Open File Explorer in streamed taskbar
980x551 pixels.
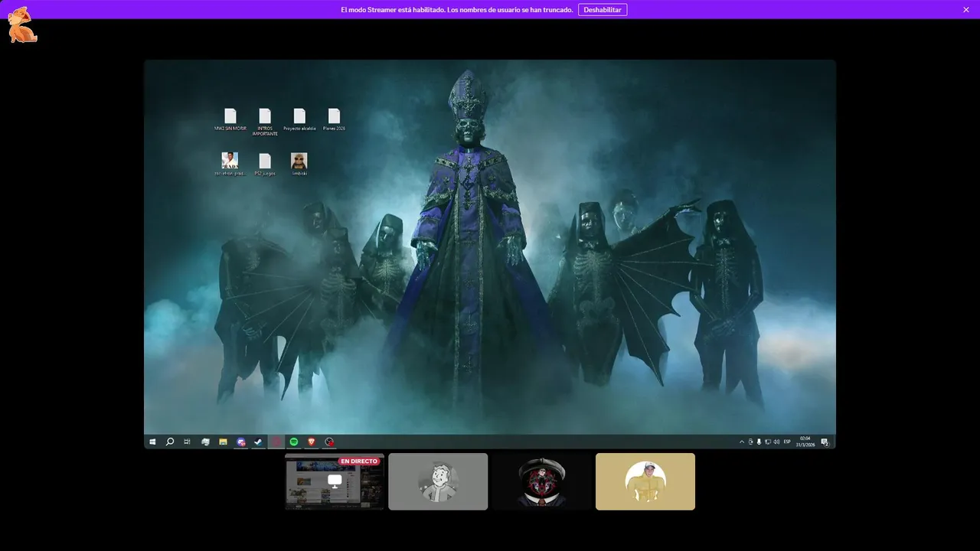(x=223, y=442)
